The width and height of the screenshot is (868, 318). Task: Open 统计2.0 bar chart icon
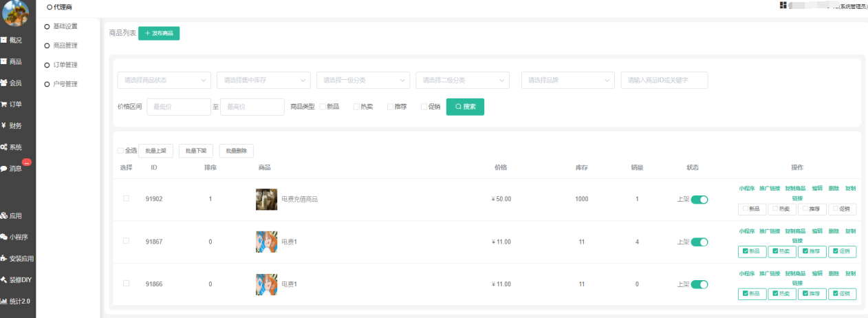pyautogui.click(x=4, y=301)
